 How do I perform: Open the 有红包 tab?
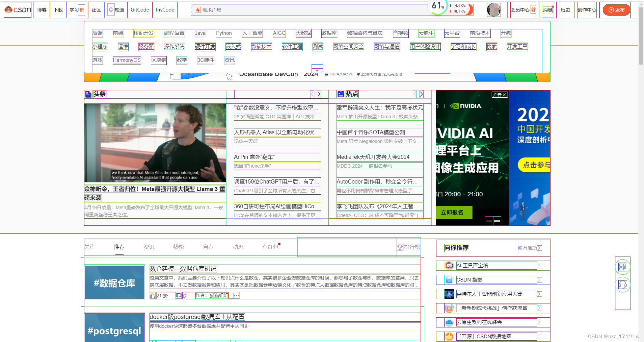pyautogui.click(x=270, y=247)
